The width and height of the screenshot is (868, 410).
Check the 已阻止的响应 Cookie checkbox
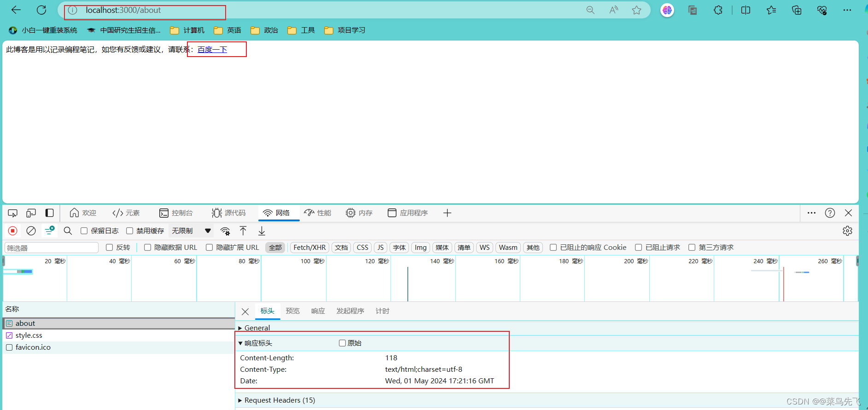(x=553, y=248)
